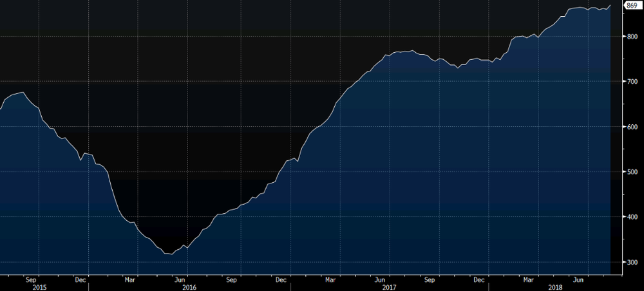Screen dimensions: 644x291
Task: Click the 869 last value label
Action: (632, 6)
